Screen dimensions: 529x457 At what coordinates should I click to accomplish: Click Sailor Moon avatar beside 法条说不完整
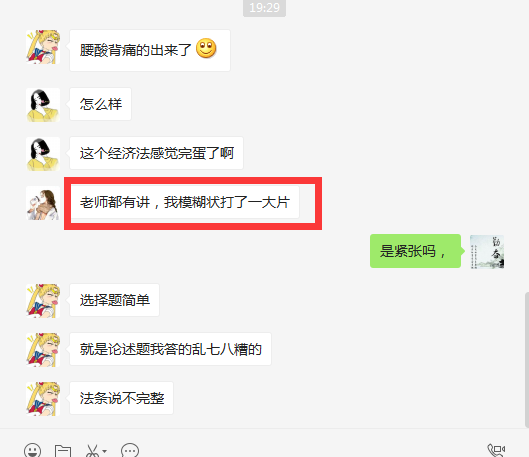point(43,399)
